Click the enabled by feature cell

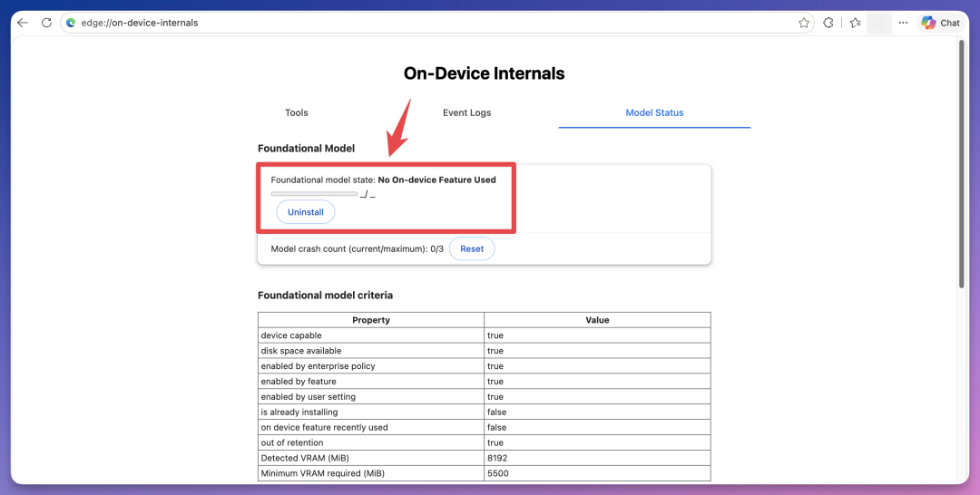[x=370, y=382]
